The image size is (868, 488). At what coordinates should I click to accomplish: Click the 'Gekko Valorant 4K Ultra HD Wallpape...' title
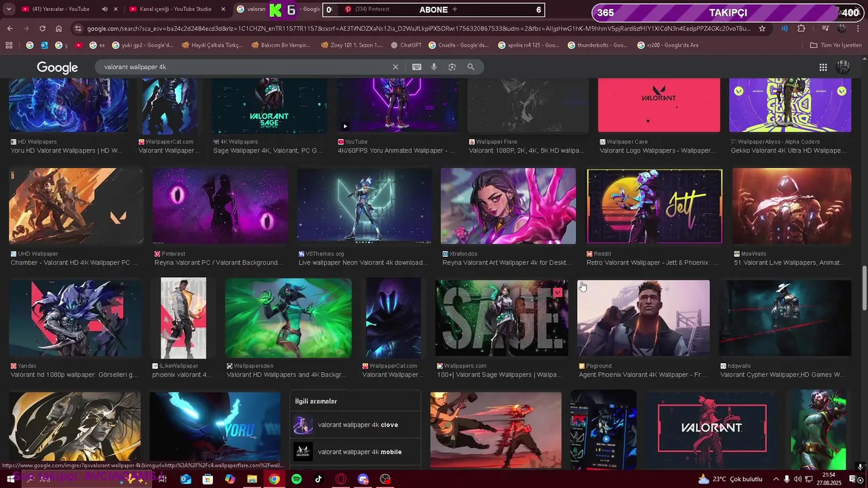pyautogui.click(x=788, y=150)
